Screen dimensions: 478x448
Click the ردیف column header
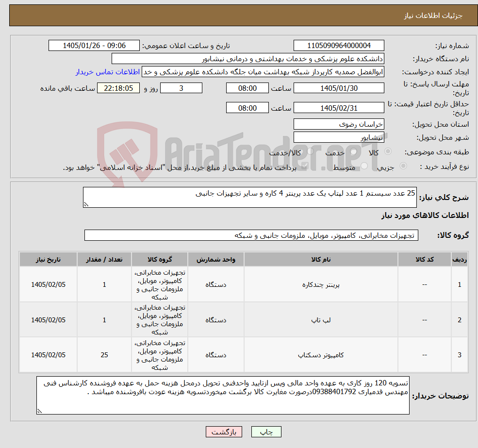coord(460,260)
